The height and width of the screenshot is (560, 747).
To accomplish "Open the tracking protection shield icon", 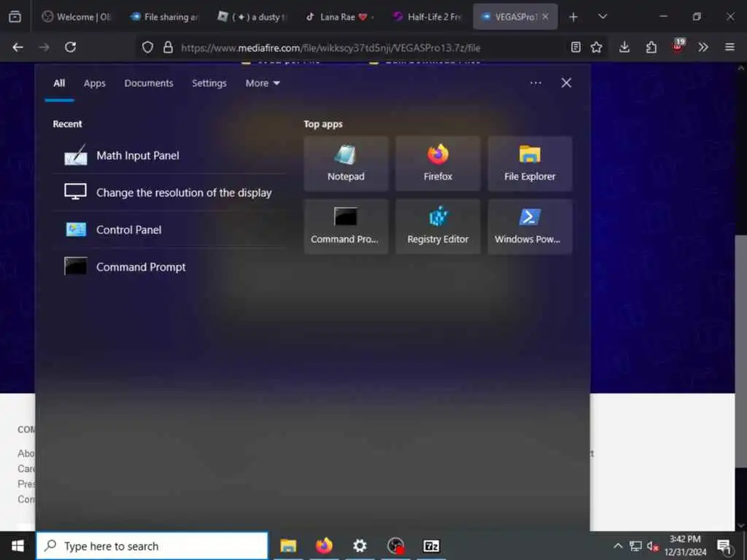I will (147, 47).
